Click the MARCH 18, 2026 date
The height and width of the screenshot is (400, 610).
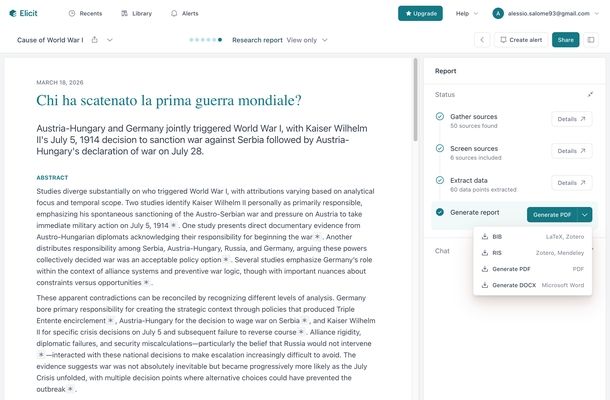pos(60,82)
